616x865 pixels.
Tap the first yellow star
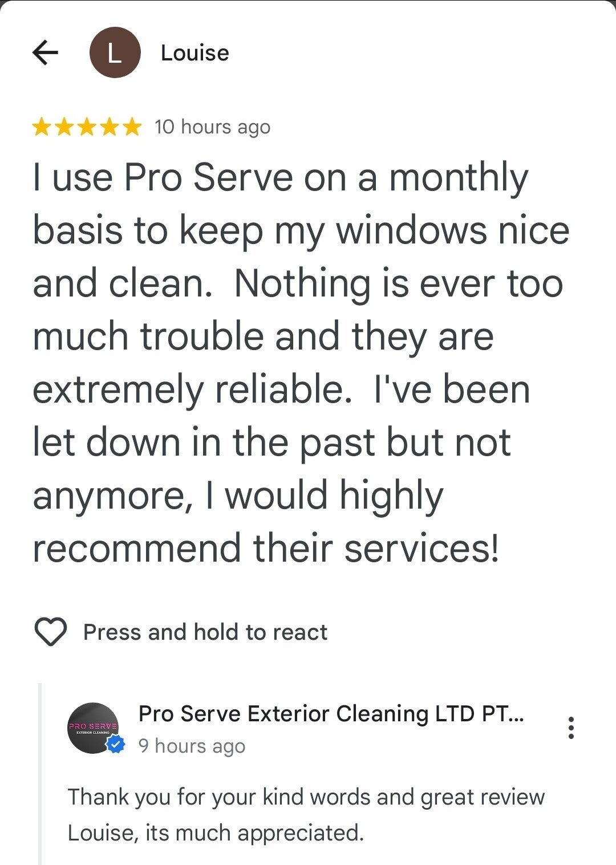42,127
